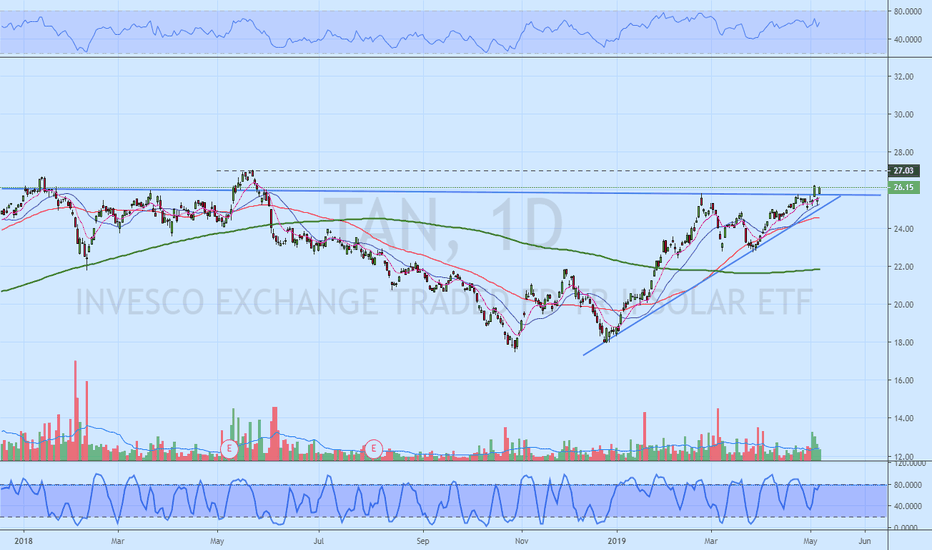The image size is (932, 550).
Task: Click the 12.00 price axis value
Action: (903, 456)
